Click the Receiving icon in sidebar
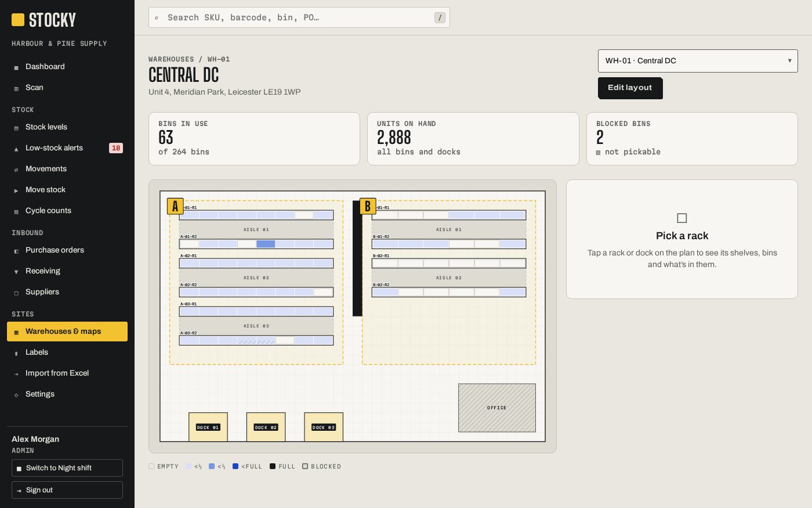 pyautogui.click(x=16, y=272)
